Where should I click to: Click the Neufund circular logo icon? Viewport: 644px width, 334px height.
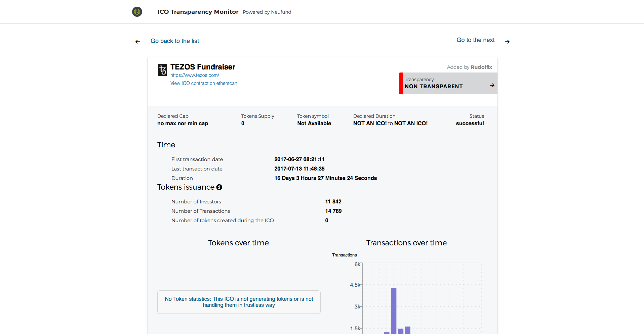pyautogui.click(x=137, y=11)
